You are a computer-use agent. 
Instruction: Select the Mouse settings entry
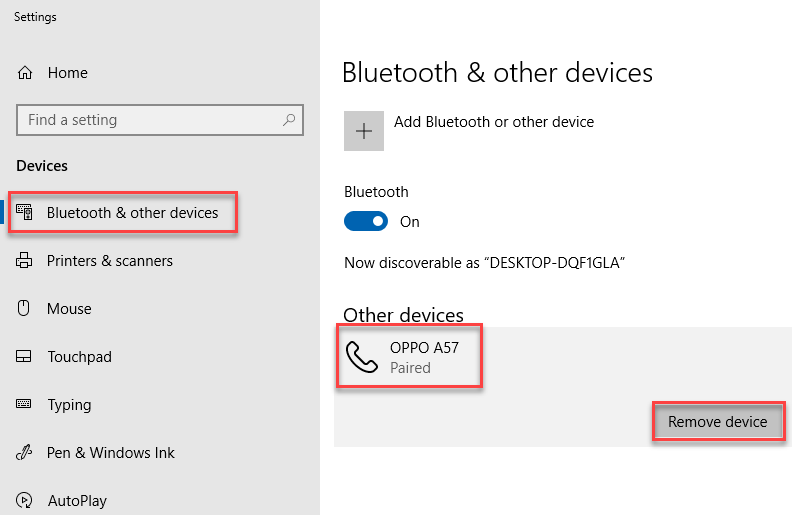[69, 308]
